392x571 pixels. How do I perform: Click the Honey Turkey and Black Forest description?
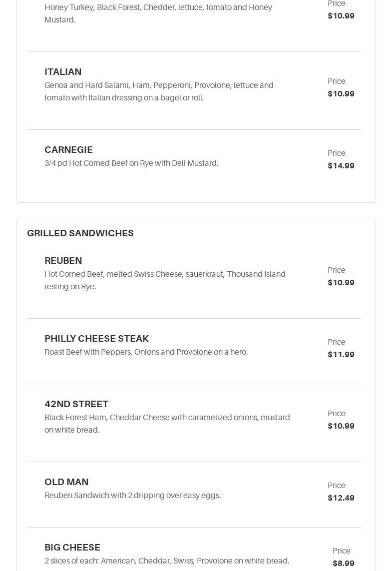tap(158, 13)
